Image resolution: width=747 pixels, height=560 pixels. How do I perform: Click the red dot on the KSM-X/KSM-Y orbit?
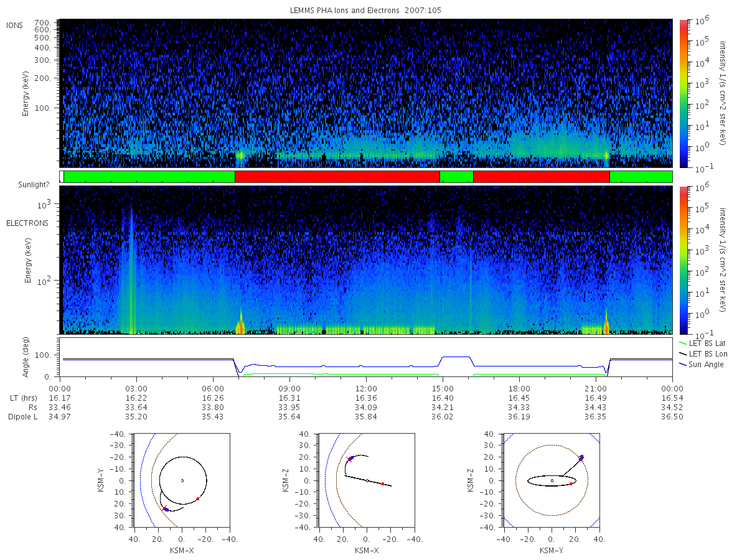[x=198, y=499]
